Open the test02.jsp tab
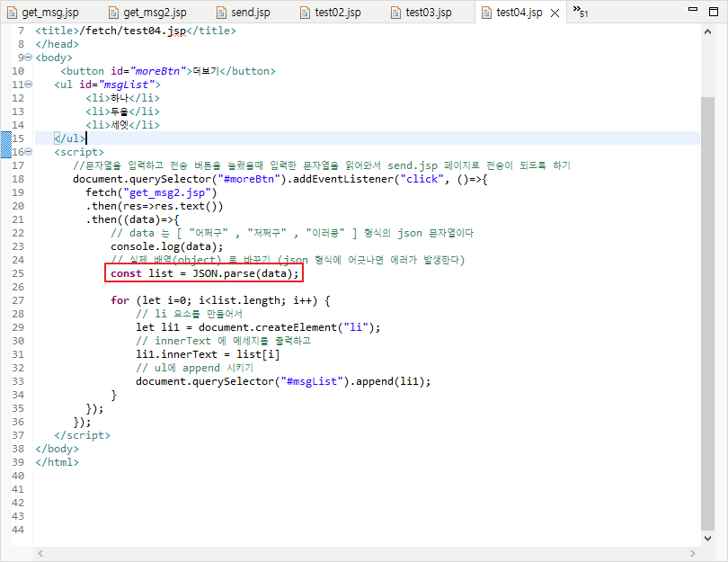 click(x=331, y=13)
